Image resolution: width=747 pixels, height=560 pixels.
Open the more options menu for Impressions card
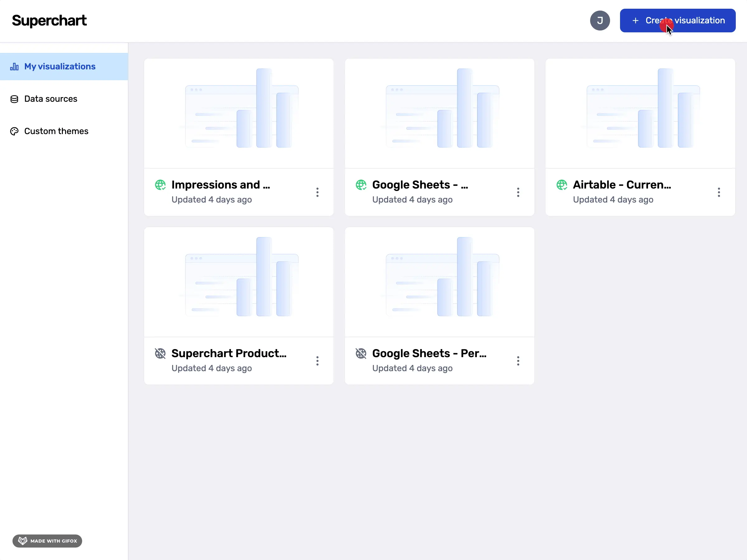click(x=317, y=192)
